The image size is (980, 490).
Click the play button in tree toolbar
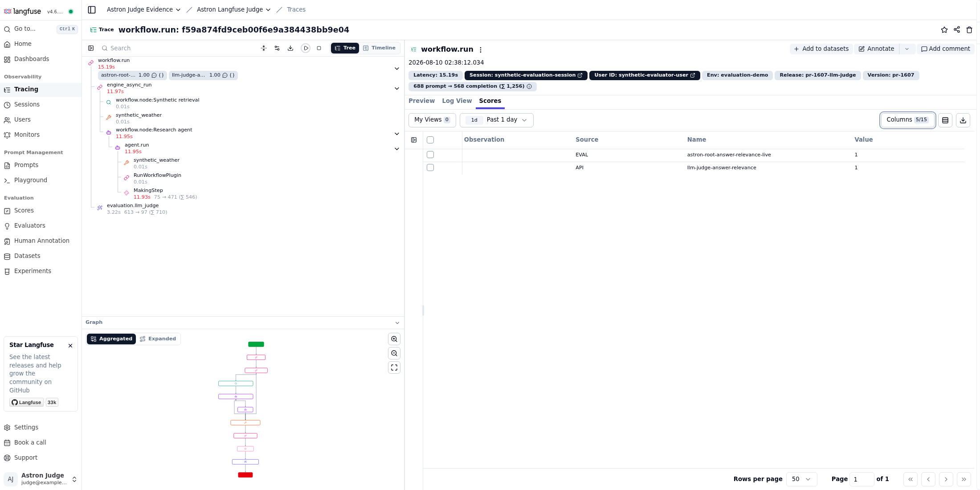coord(306,48)
